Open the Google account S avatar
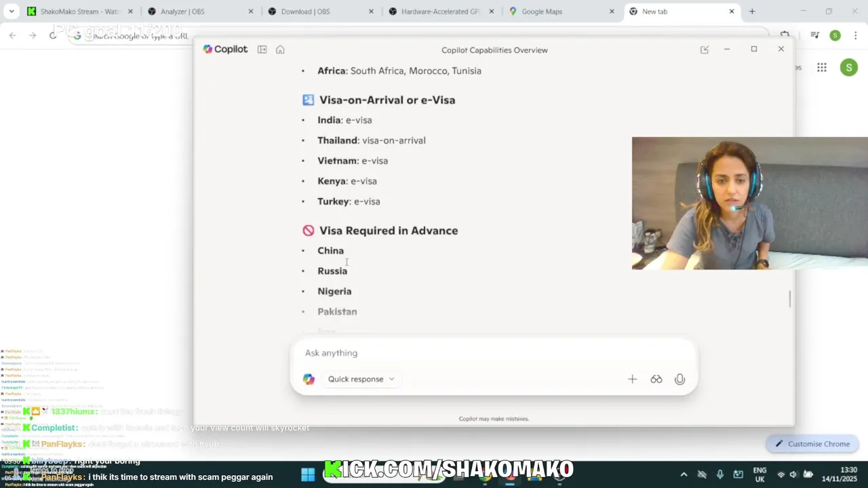 click(x=849, y=67)
